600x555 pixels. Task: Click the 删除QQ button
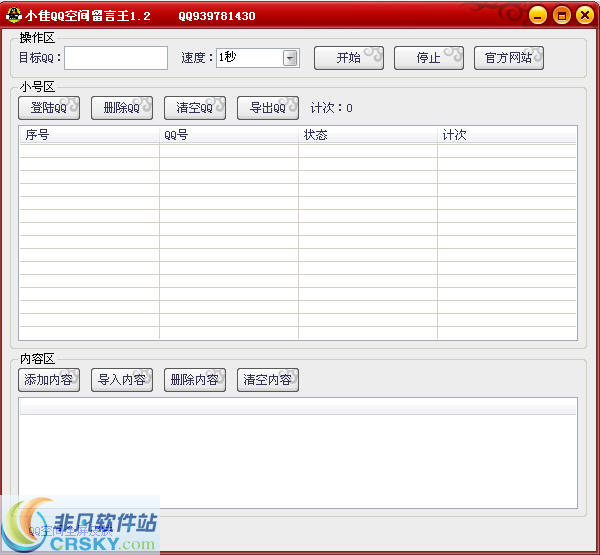pyautogui.click(x=122, y=108)
